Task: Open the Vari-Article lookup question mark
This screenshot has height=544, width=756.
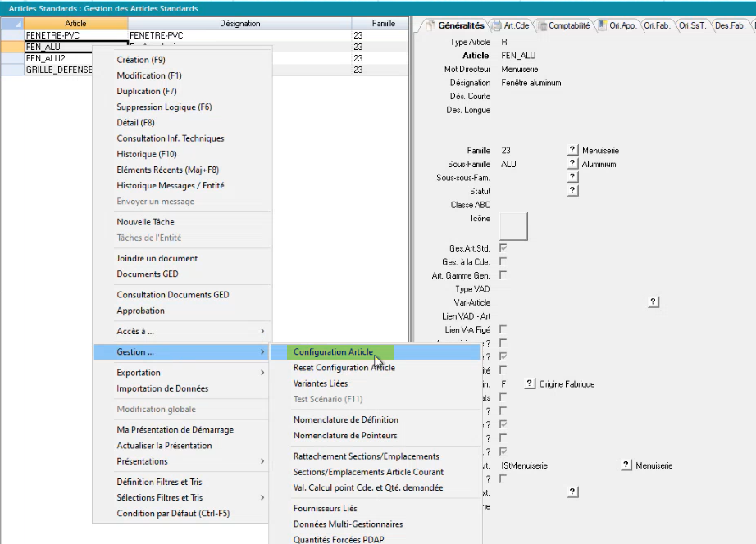Action: (654, 302)
